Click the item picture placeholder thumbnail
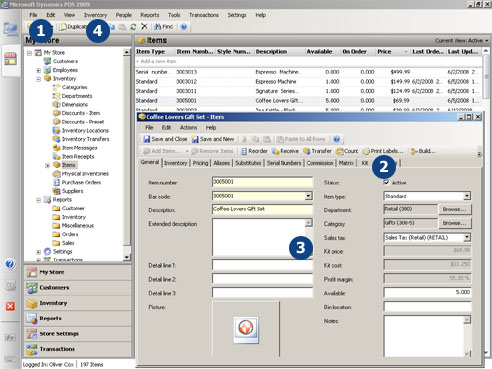492x369 pixels. (246, 330)
